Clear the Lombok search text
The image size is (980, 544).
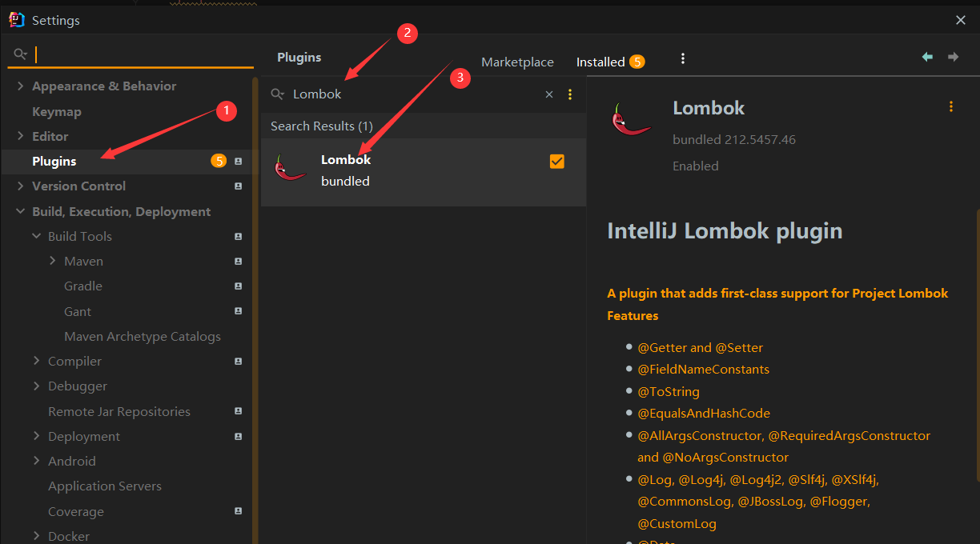(x=549, y=94)
